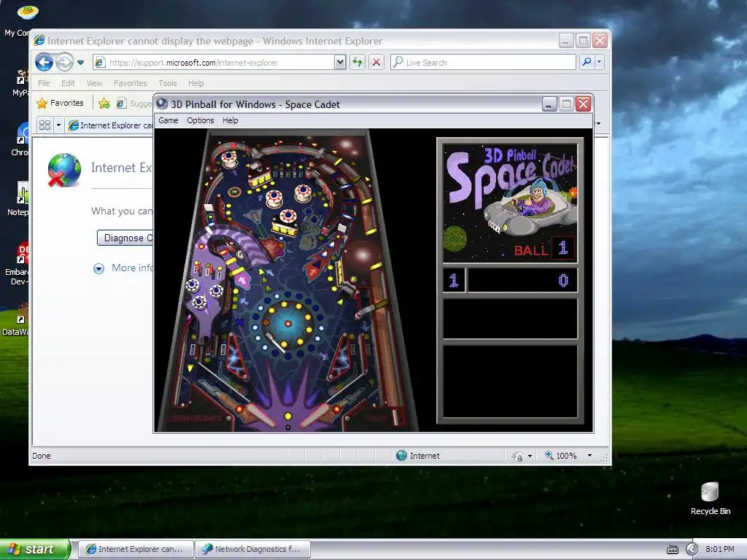
Task: Click the Internet Explorer title bar icon
Action: (39, 41)
